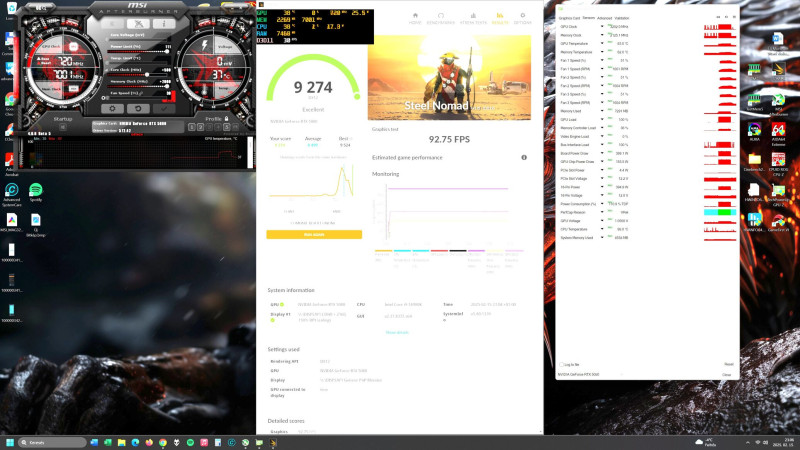Click Afterburner save profile icon
Viewport: 800px width, 450px height.
pyautogui.click(x=236, y=127)
